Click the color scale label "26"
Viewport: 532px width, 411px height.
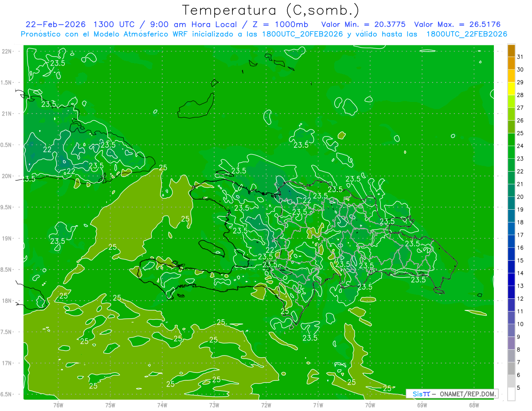coord(520,120)
